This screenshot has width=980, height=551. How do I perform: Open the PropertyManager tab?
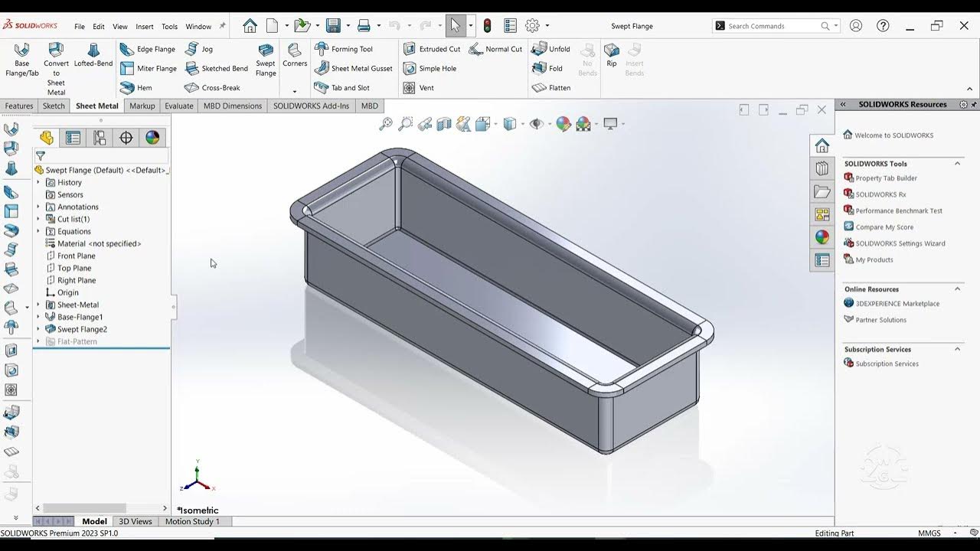[x=73, y=138]
